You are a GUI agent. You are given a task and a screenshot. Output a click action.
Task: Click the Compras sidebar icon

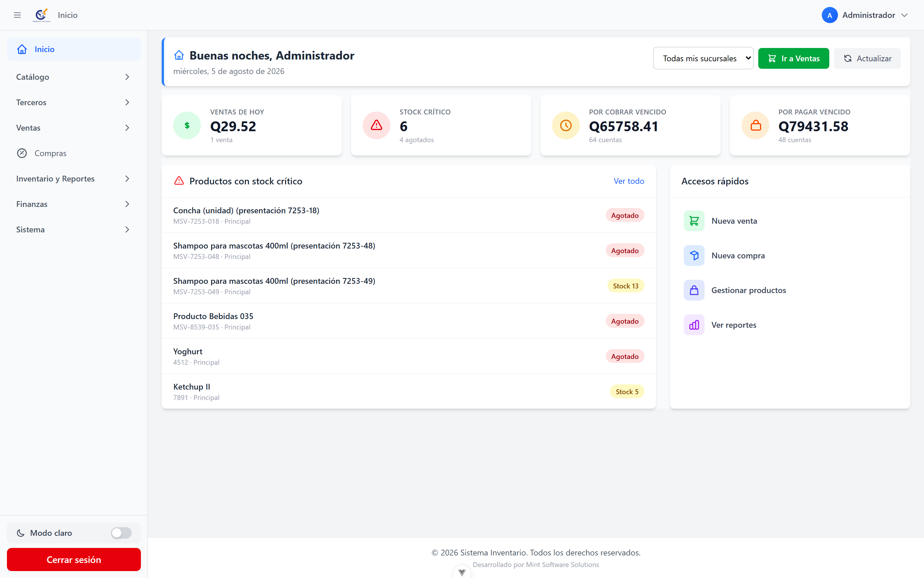pyautogui.click(x=22, y=153)
